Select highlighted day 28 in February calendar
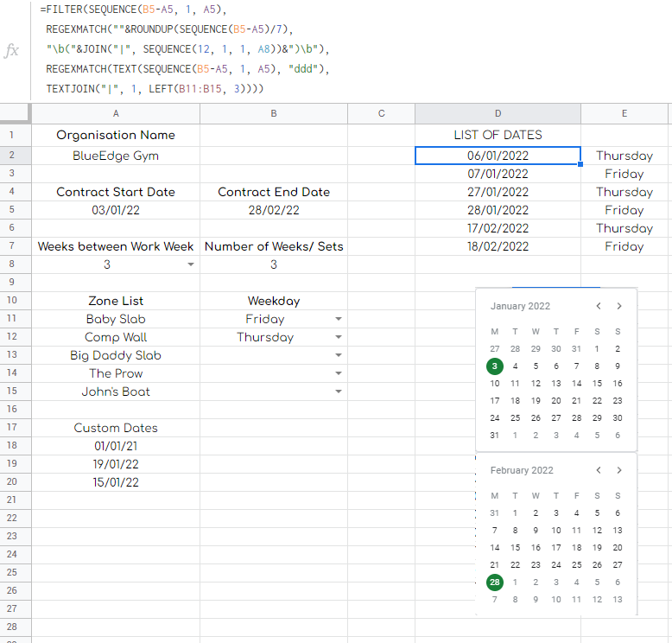 pos(495,583)
